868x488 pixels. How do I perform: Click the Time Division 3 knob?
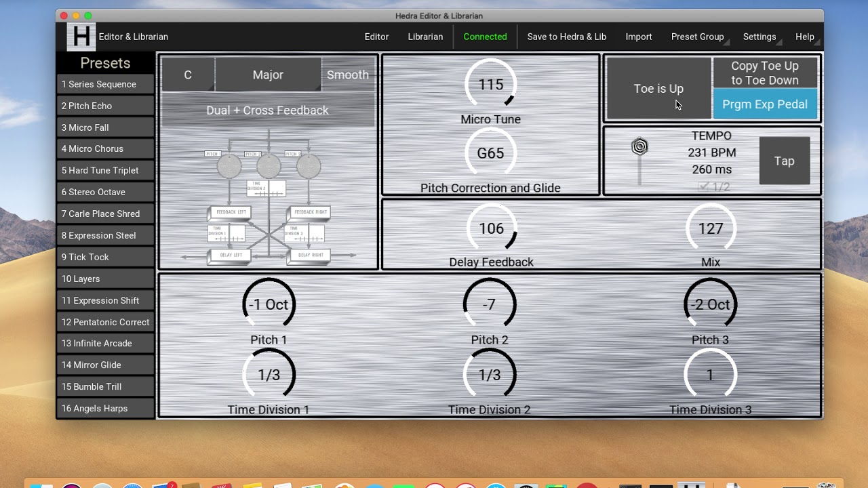pos(710,375)
